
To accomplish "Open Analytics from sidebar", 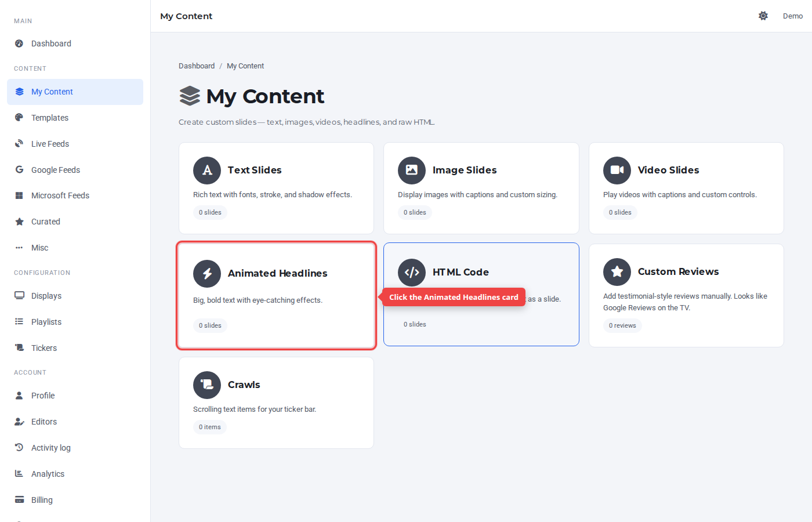I will [75, 474].
